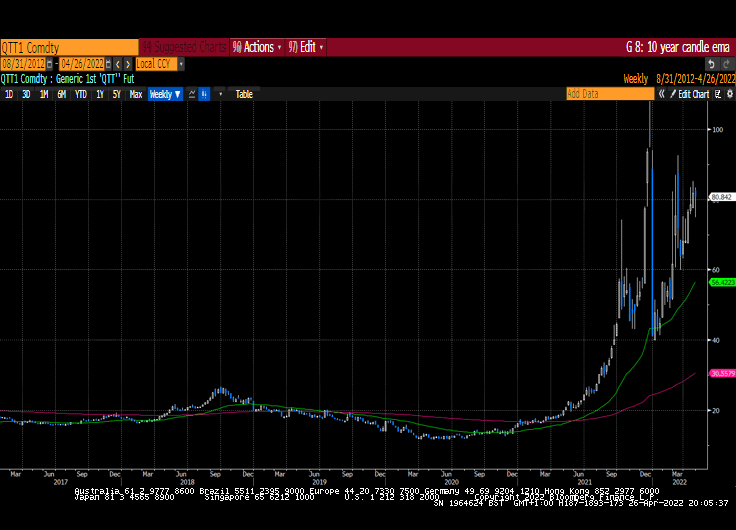Screen dimensions: 736x530
Task: Click the 2019 year axis label
Action: coord(319,482)
